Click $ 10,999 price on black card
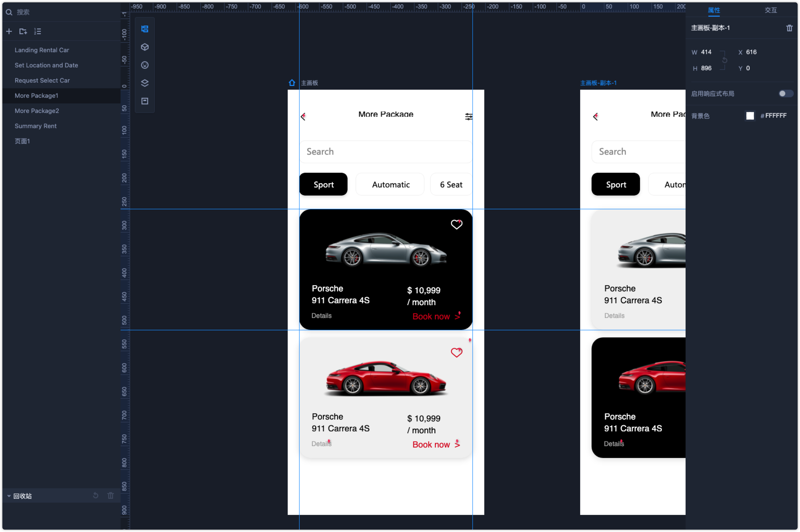This screenshot has width=800, height=532. coord(424,290)
